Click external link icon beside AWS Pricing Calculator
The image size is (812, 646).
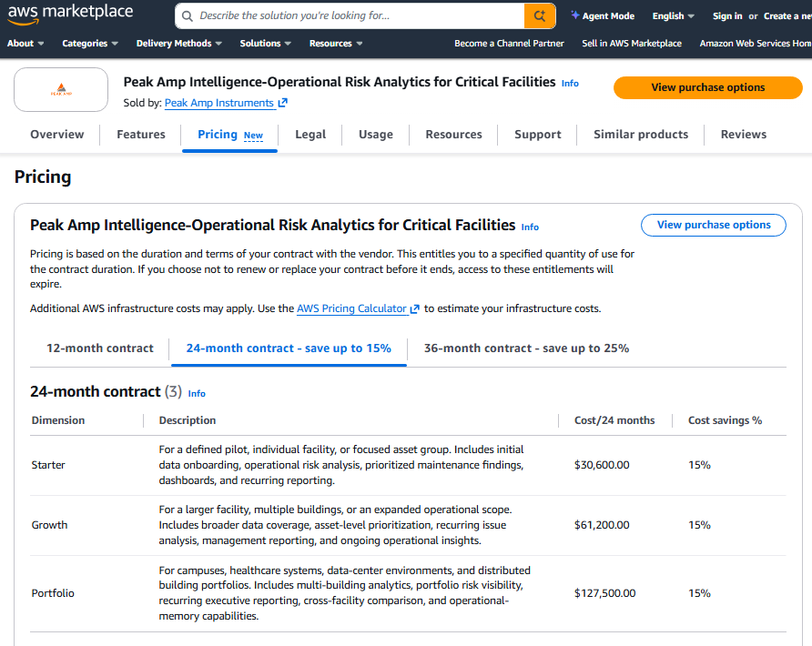point(415,309)
